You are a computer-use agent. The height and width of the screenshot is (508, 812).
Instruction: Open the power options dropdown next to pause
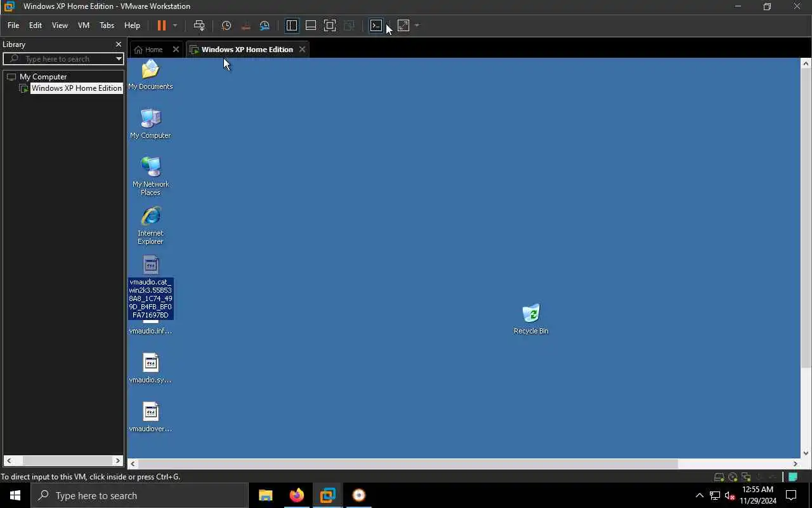[175, 25]
